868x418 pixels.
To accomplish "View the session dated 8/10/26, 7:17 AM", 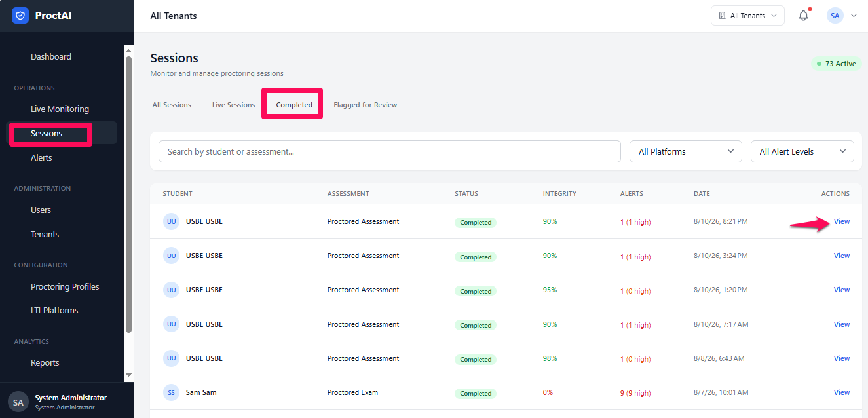I will [842, 324].
